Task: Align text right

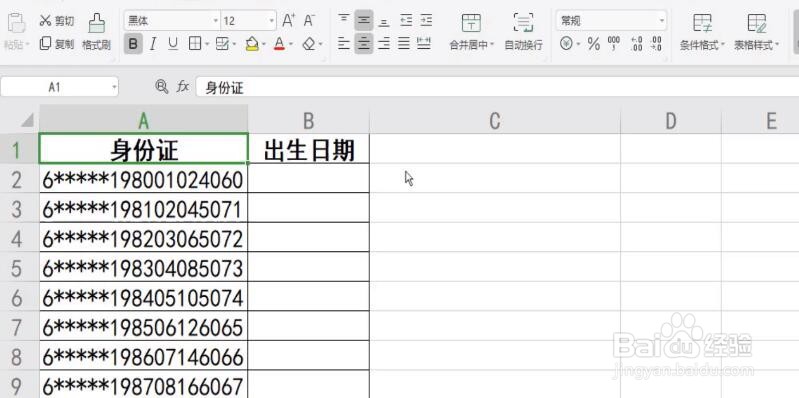Action: [x=384, y=44]
